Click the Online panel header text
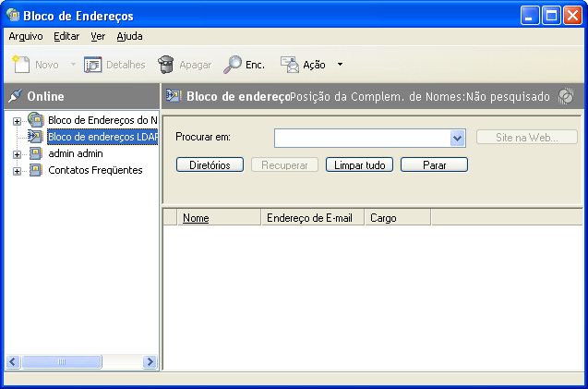 (x=45, y=96)
